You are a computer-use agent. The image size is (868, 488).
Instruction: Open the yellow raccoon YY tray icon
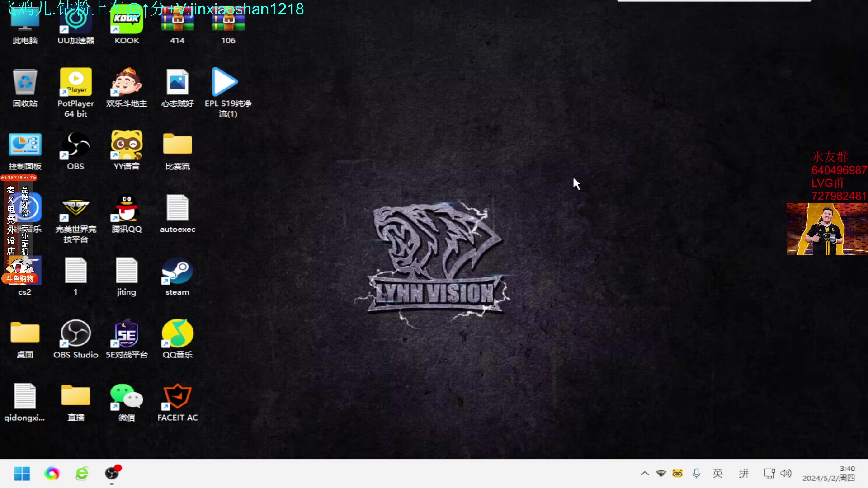(x=677, y=474)
